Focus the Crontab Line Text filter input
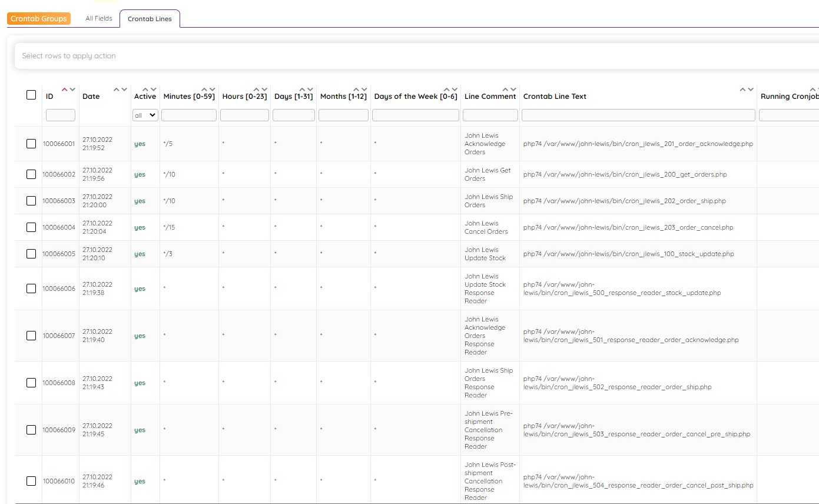 coord(638,115)
